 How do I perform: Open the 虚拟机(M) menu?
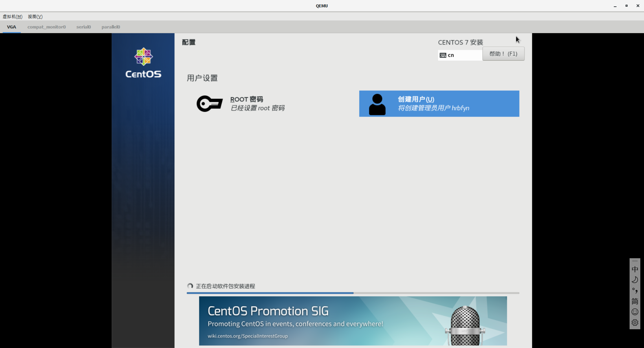point(12,16)
